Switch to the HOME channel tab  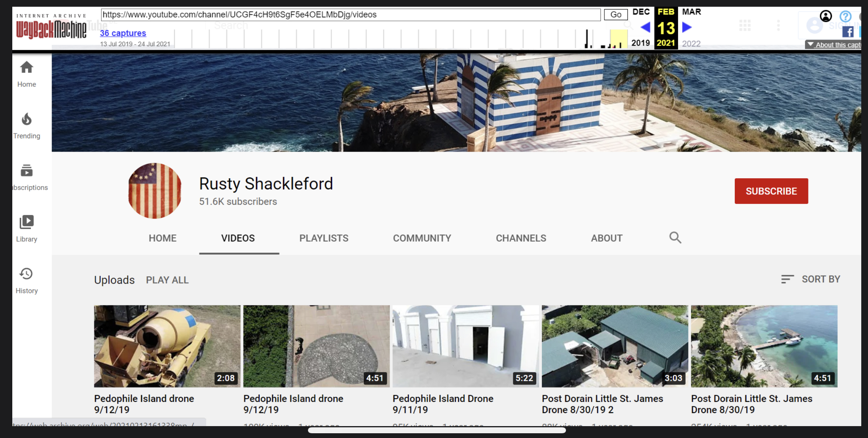coord(163,238)
